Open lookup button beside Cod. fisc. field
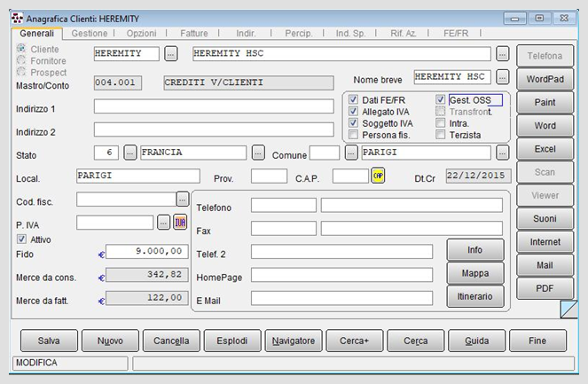 click(182, 200)
